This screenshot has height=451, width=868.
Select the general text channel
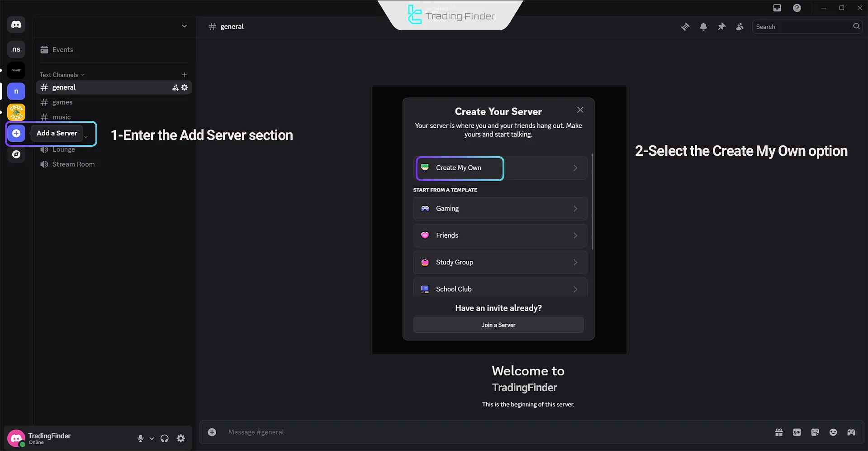click(x=114, y=87)
